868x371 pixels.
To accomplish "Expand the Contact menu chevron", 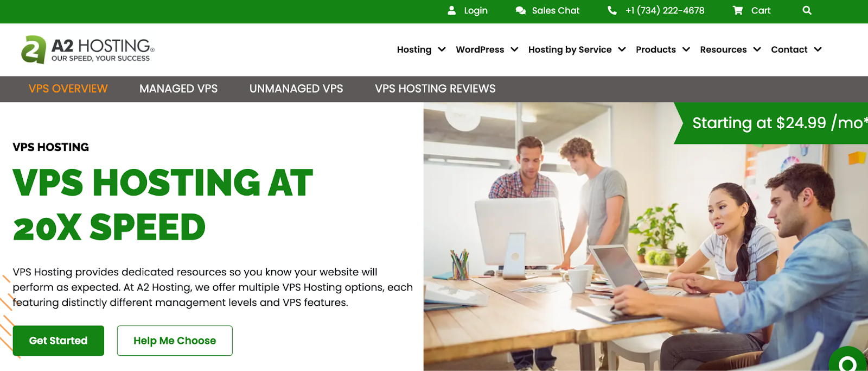I will point(818,49).
